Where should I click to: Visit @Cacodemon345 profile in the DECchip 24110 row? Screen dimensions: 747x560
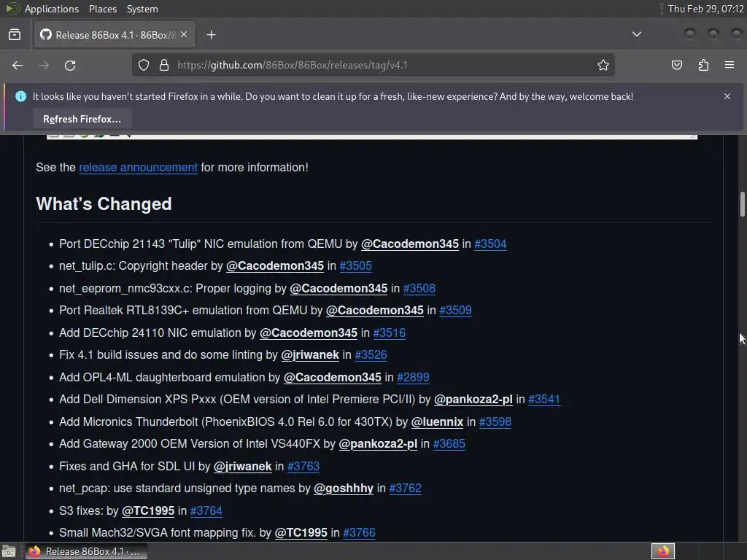pos(309,332)
